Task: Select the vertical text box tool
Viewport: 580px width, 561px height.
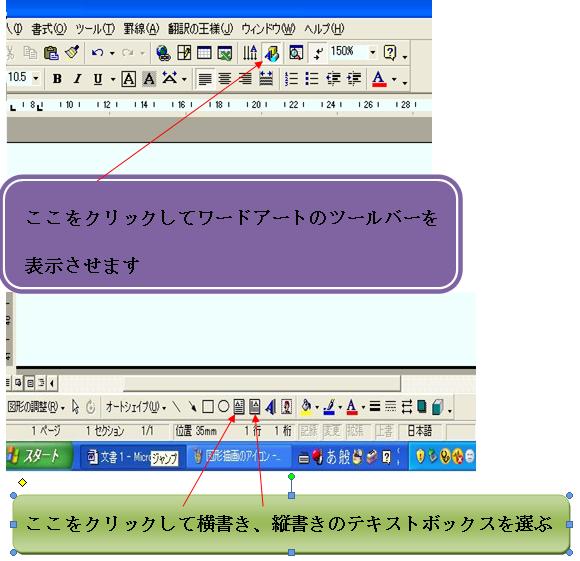Action: pos(254,407)
